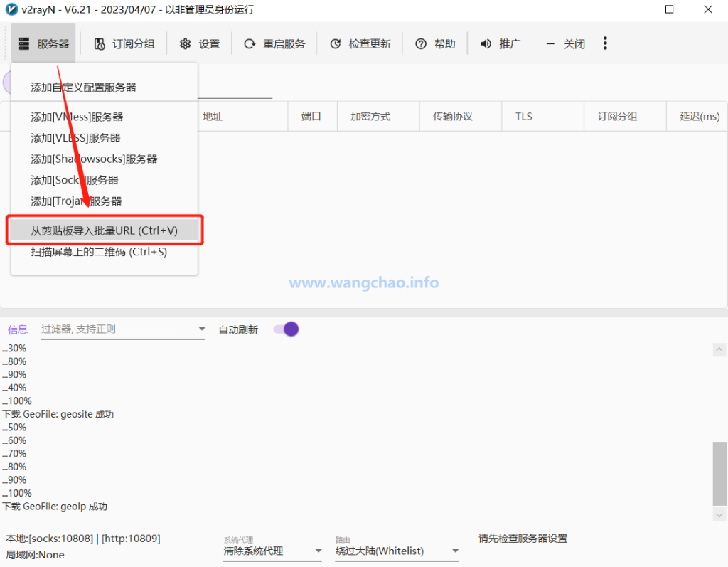Sort by the TLS column header
Viewport: 728px width, 567px height.
542,116
